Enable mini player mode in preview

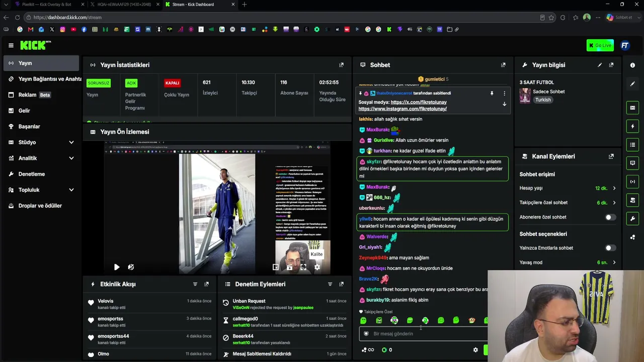point(275,267)
